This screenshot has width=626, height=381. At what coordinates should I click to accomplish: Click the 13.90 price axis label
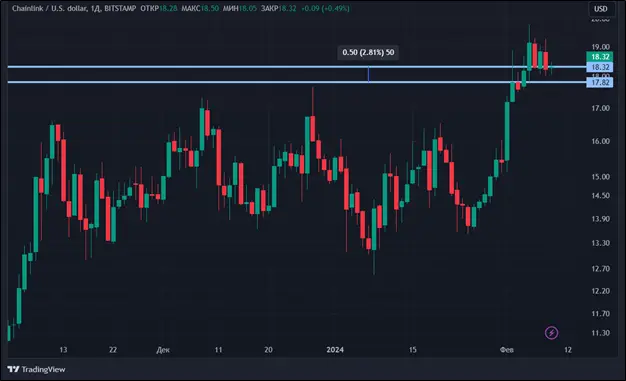pos(600,219)
